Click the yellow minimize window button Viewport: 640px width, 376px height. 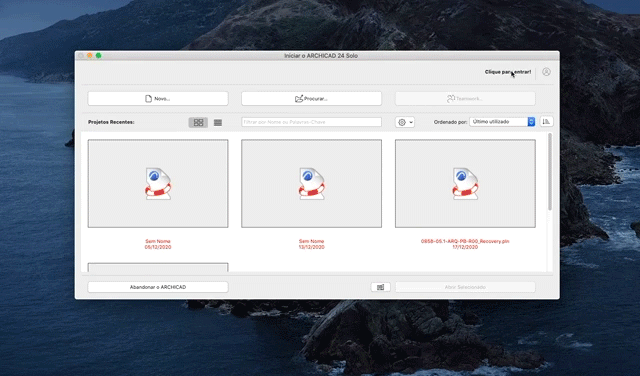(89, 56)
